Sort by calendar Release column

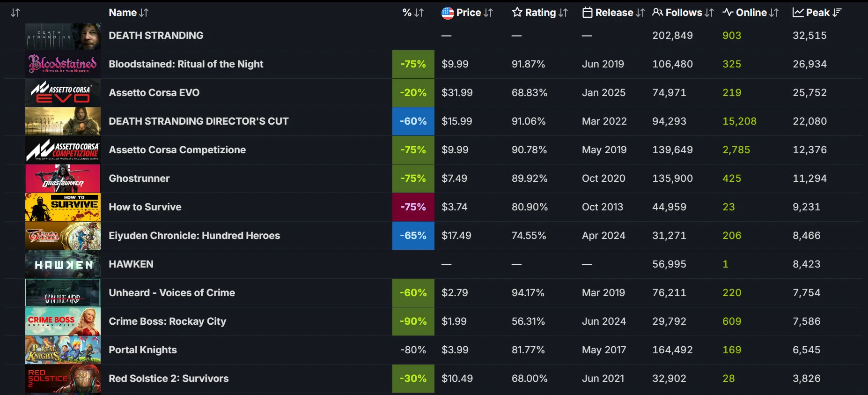coord(614,13)
